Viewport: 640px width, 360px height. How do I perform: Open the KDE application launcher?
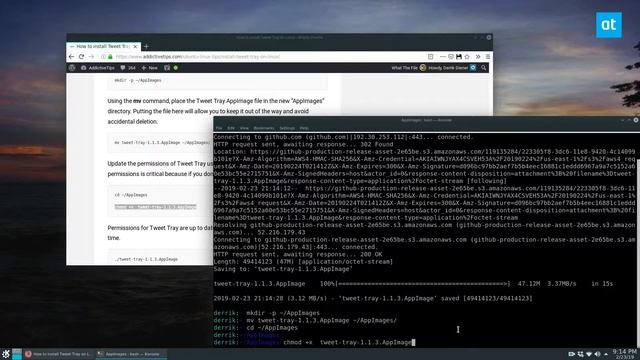[6, 354]
